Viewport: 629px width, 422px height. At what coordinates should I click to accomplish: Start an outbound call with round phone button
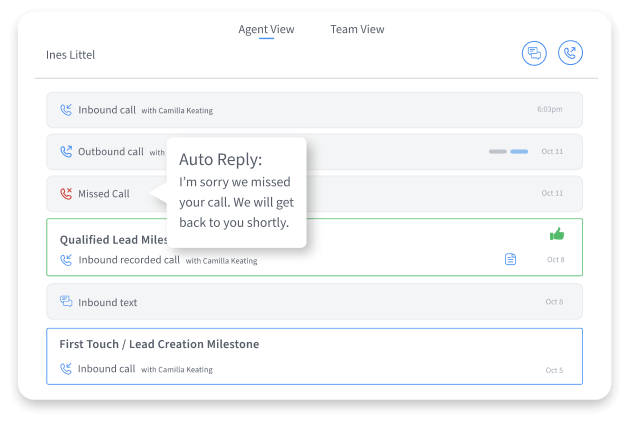click(x=570, y=53)
